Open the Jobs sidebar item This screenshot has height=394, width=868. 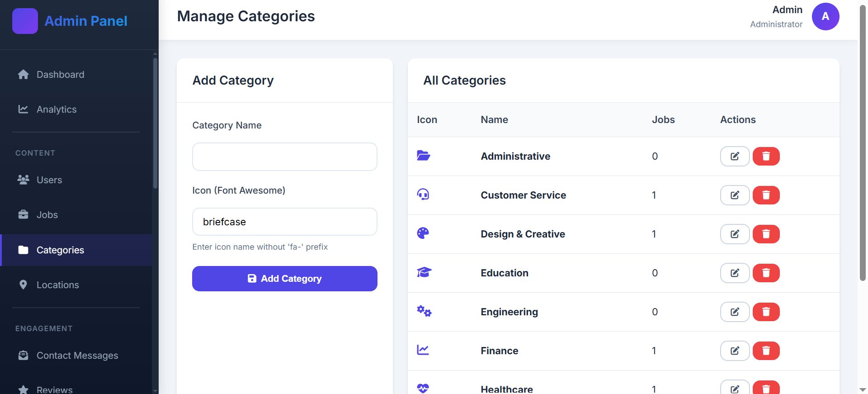pos(47,215)
